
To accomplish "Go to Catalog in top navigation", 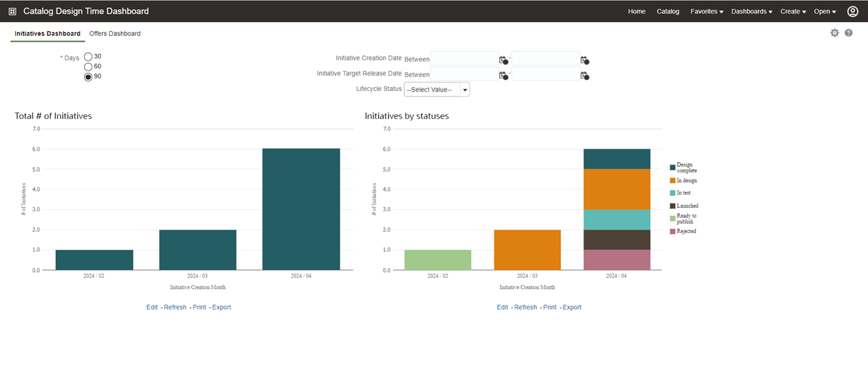I will [668, 11].
